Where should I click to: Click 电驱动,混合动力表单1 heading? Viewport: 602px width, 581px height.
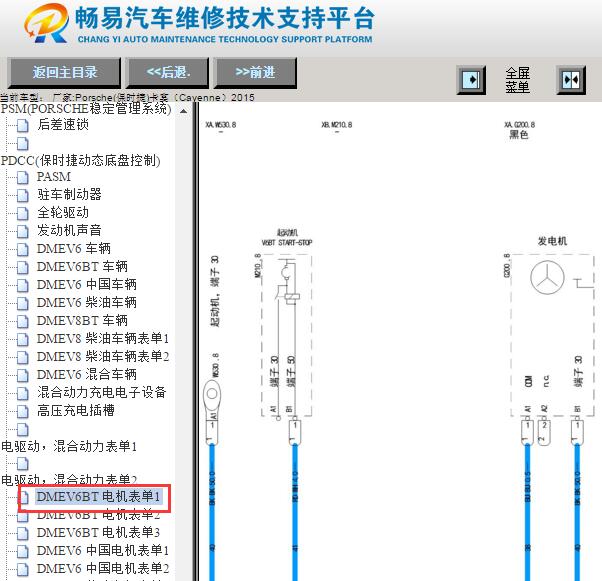click(x=69, y=446)
